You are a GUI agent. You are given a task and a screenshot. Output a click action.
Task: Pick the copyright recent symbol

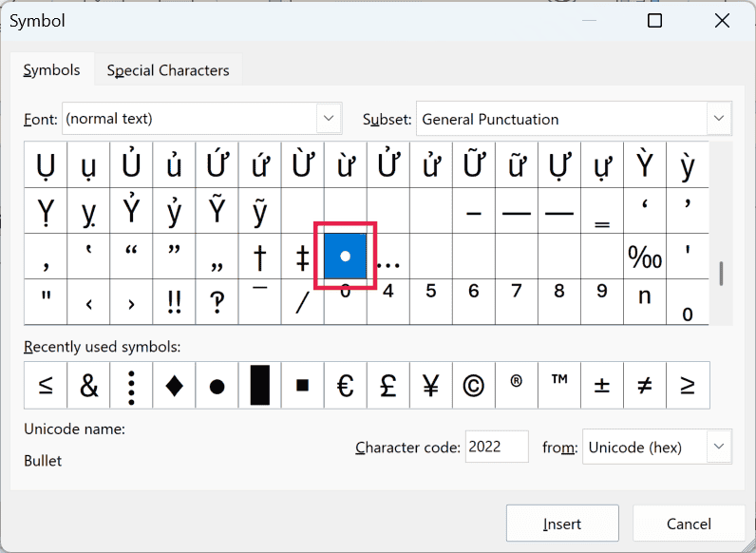[x=474, y=385]
